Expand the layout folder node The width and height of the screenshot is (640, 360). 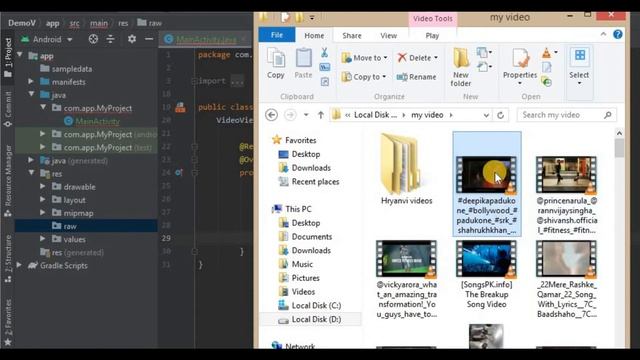coord(42,200)
